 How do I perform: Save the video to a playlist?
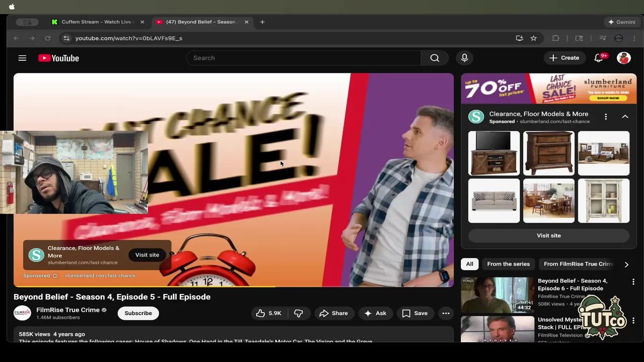[415, 313]
